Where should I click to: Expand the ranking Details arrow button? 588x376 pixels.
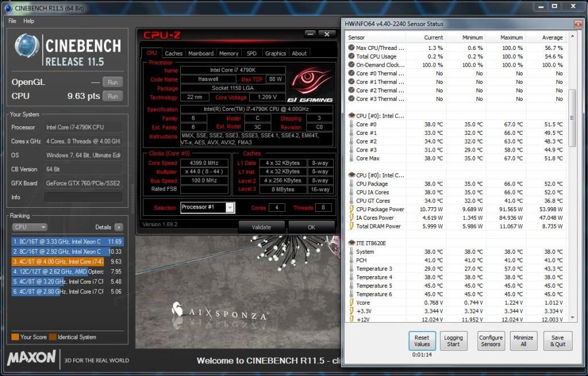click(118, 227)
